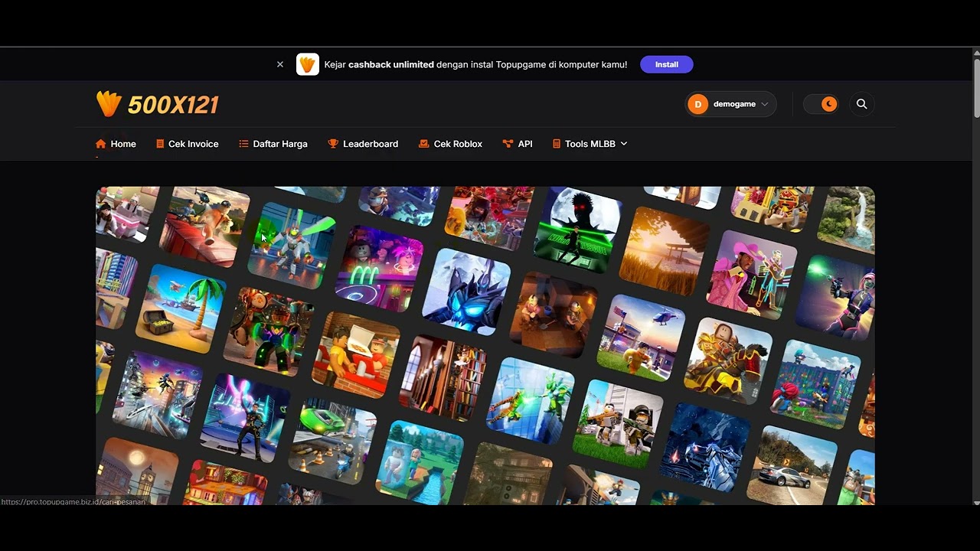Click the red-eyed shadow figure moon thumbnail

coord(578,229)
